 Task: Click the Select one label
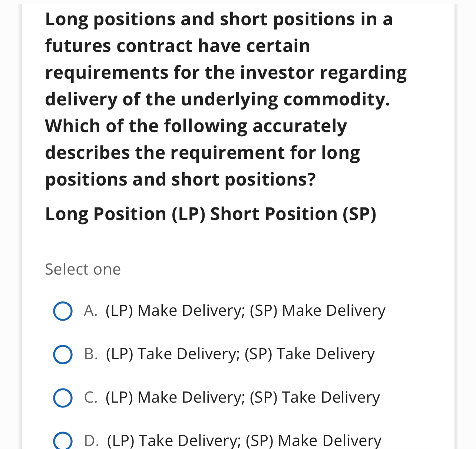[83, 269]
